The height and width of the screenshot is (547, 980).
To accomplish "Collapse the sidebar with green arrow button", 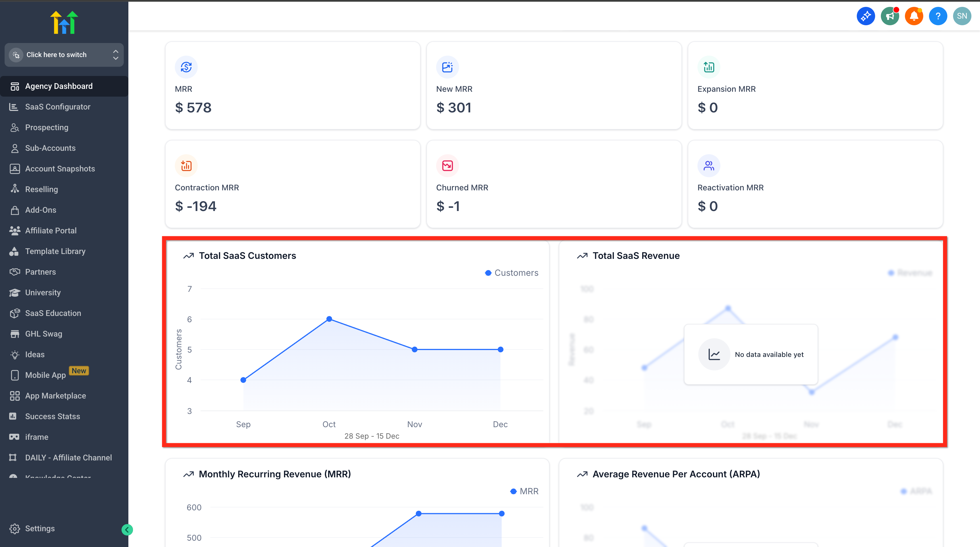I will pos(127,530).
